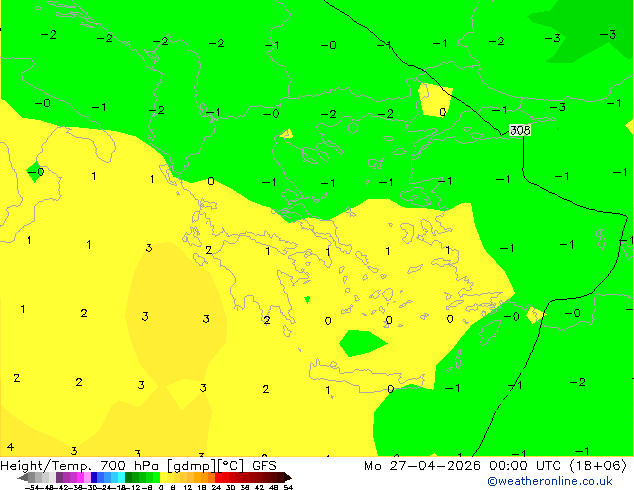This screenshot has width=634, height=490.
Task: Select the bright red swatch above 24 on the legend
Action: (x=218, y=478)
